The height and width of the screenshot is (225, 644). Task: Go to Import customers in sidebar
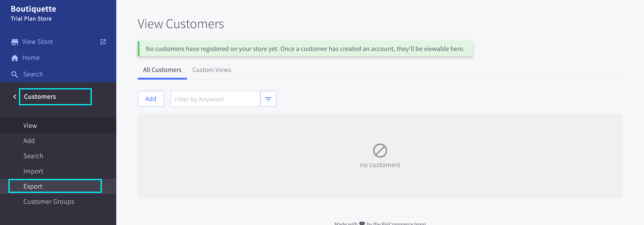tap(33, 171)
